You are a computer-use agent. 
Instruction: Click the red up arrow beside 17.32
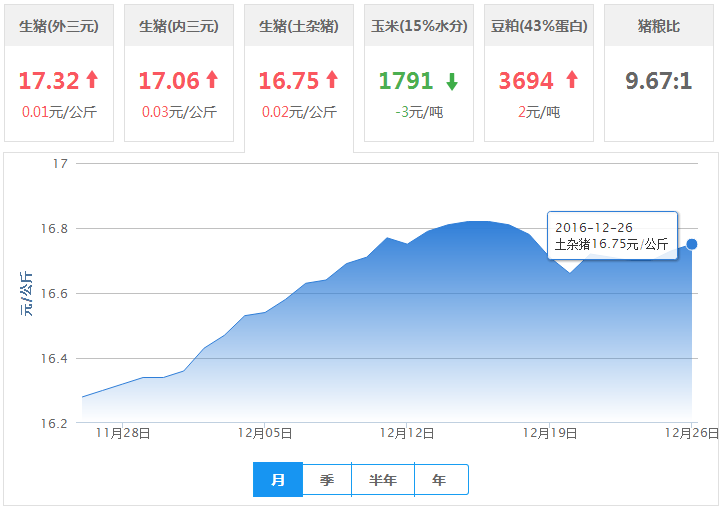pyautogui.click(x=92, y=79)
